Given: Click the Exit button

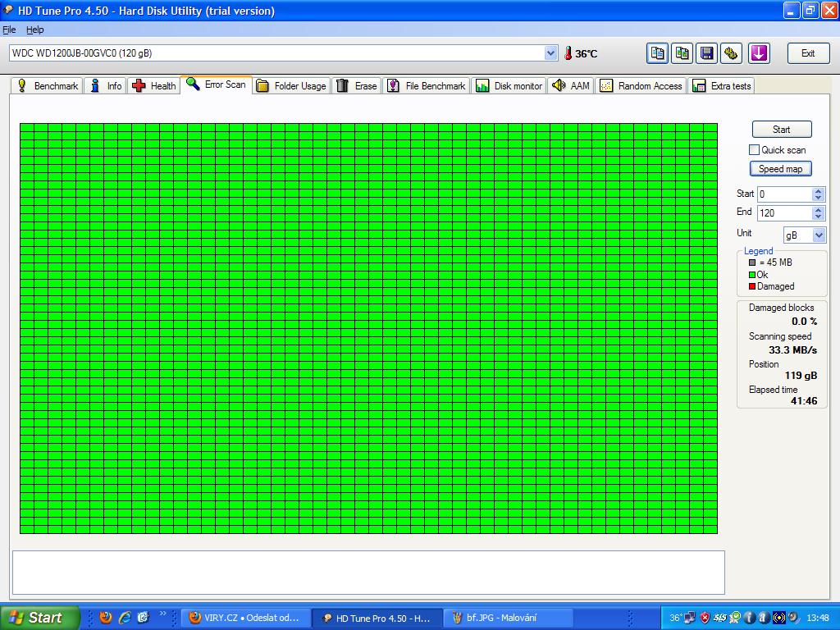Looking at the screenshot, I should click(x=808, y=53).
